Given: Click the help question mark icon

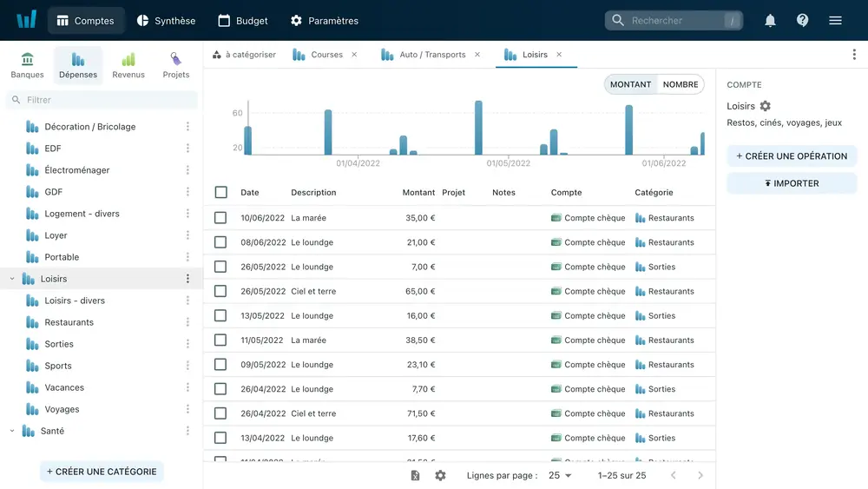Looking at the screenshot, I should click(802, 21).
